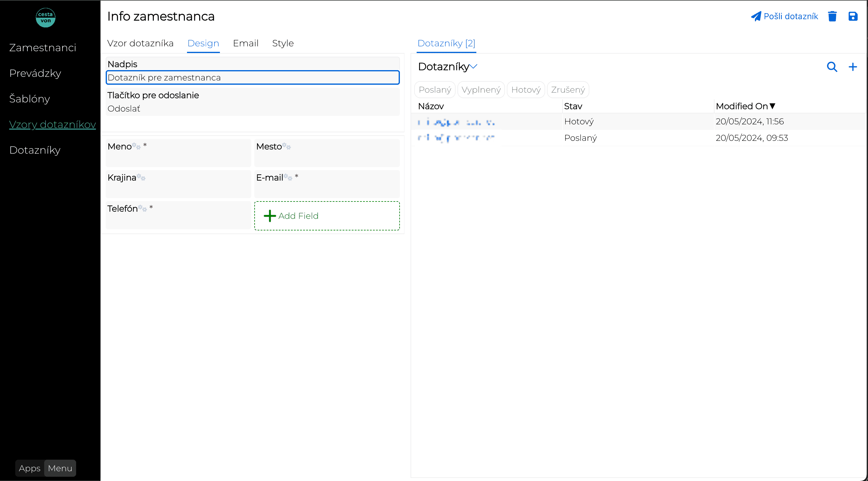
Task: Select the Mesto field box
Action: 327,153
